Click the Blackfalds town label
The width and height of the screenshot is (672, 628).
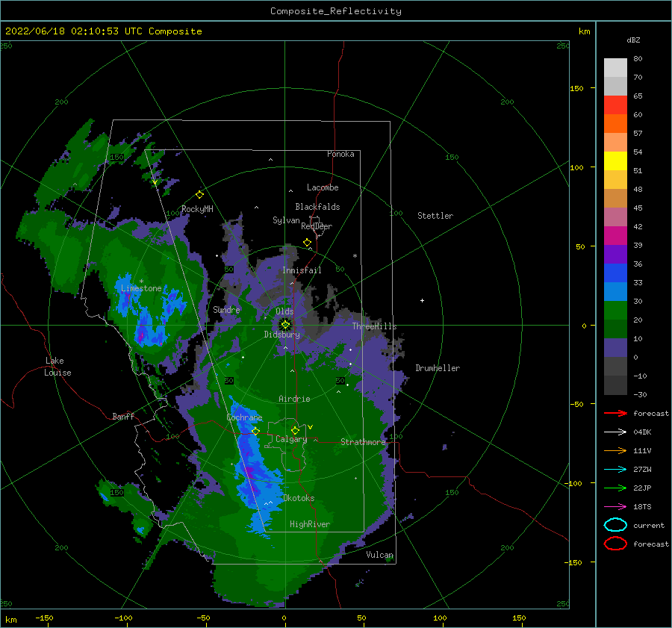(x=317, y=207)
